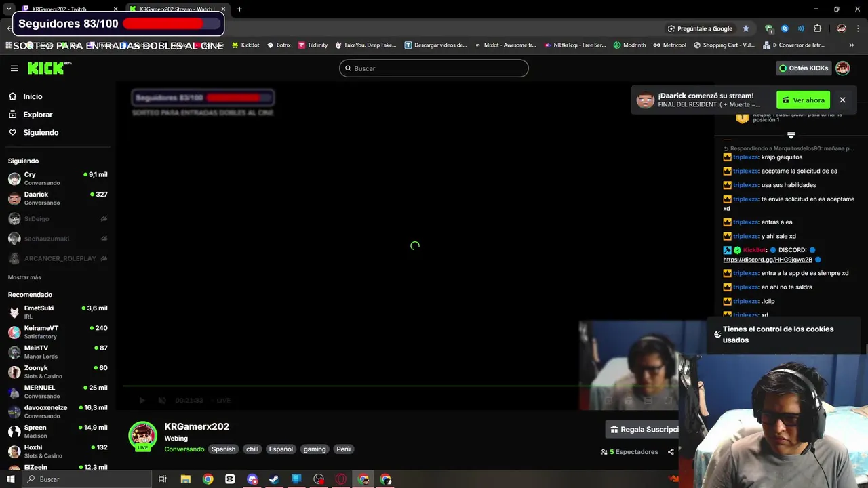Open Cry channel in Siguiendo list
This screenshot has width=868, height=488.
[x=58, y=178]
